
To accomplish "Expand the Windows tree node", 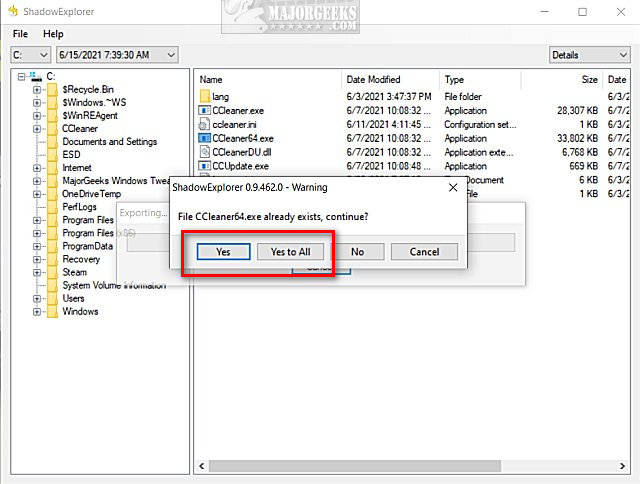I will (x=37, y=311).
